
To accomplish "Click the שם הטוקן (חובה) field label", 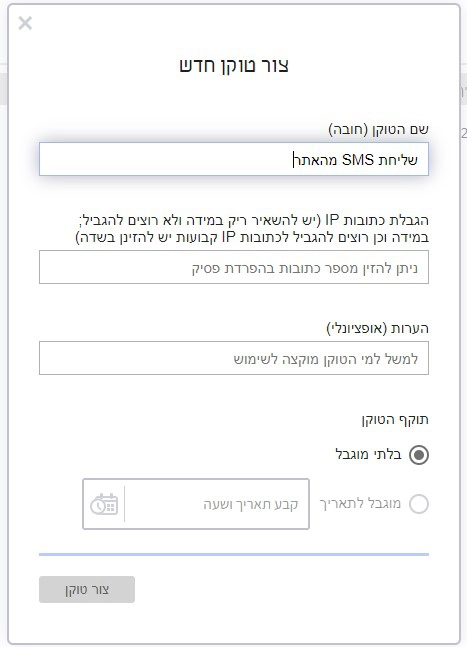I will (x=378, y=130).
